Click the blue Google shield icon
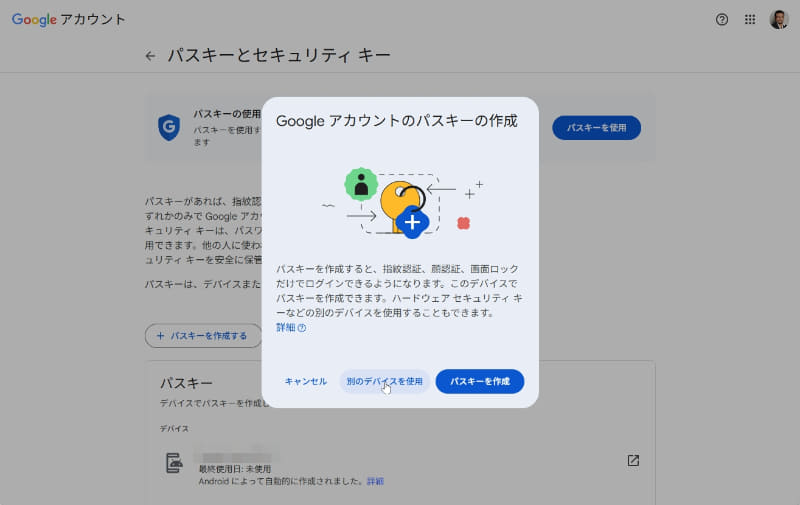Screen dimensions: 800x505 pos(169,127)
